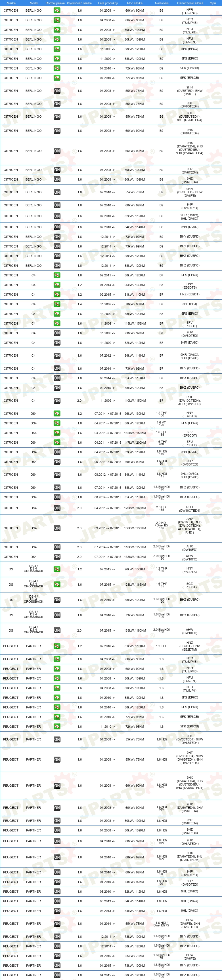This screenshot has height=980, width=222.
Task: Select the 100kW / 136KM power cell
Action: [x=135, y=528]
